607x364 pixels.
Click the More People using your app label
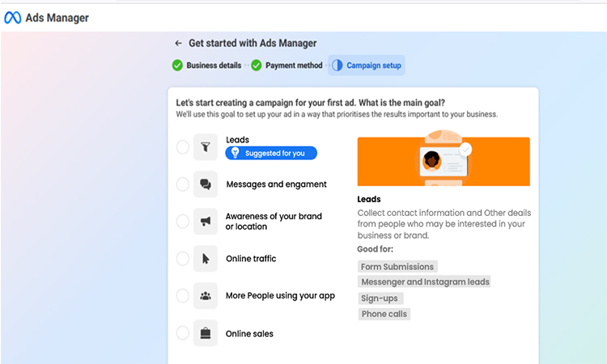(280, 296)
